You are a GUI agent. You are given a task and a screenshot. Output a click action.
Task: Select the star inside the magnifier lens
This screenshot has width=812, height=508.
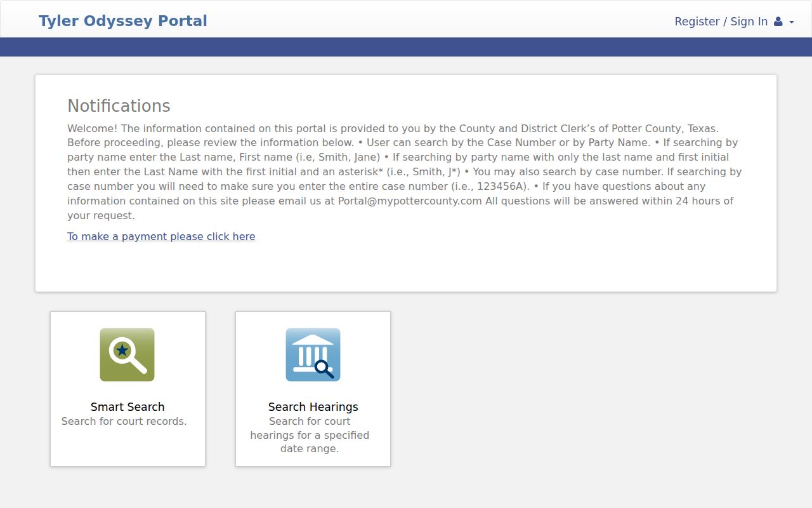[x=122, y=350]
